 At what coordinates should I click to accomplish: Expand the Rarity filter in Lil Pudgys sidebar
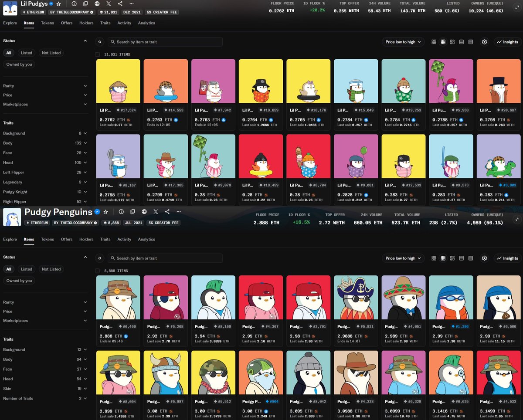tap(45, 86)
